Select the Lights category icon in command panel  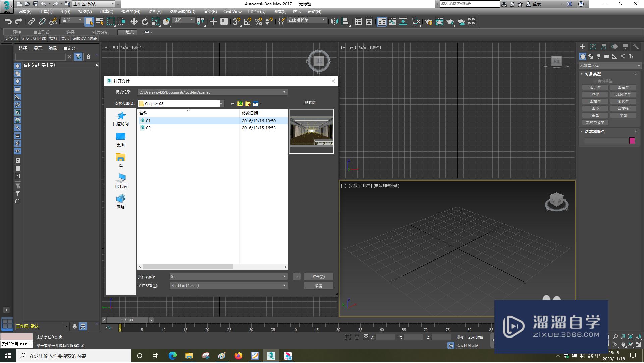pos(599,56)
